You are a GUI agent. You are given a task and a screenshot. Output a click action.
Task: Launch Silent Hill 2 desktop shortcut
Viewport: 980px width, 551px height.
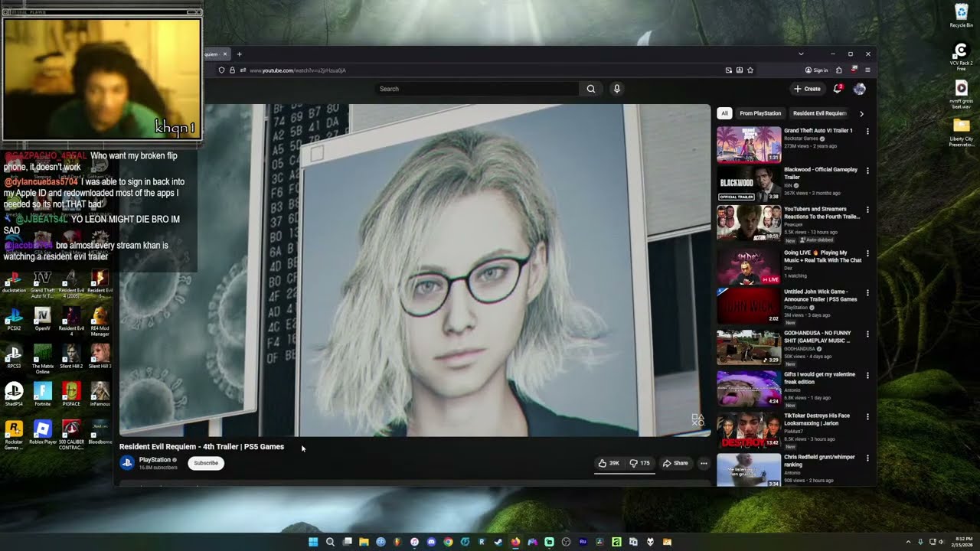[x=71, y=357]
